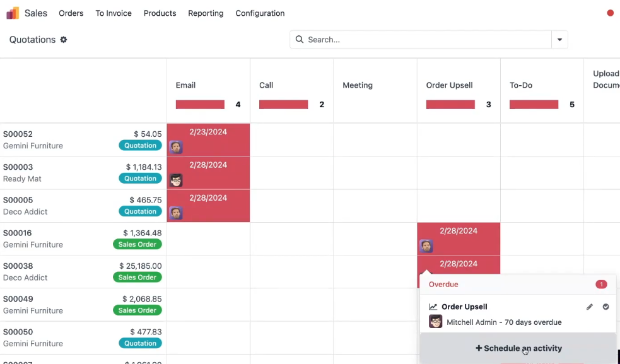Click amount $ 25,185.00
Image resolution: width=620 pixels, height=364 pixels.
[x=141, y=266]
